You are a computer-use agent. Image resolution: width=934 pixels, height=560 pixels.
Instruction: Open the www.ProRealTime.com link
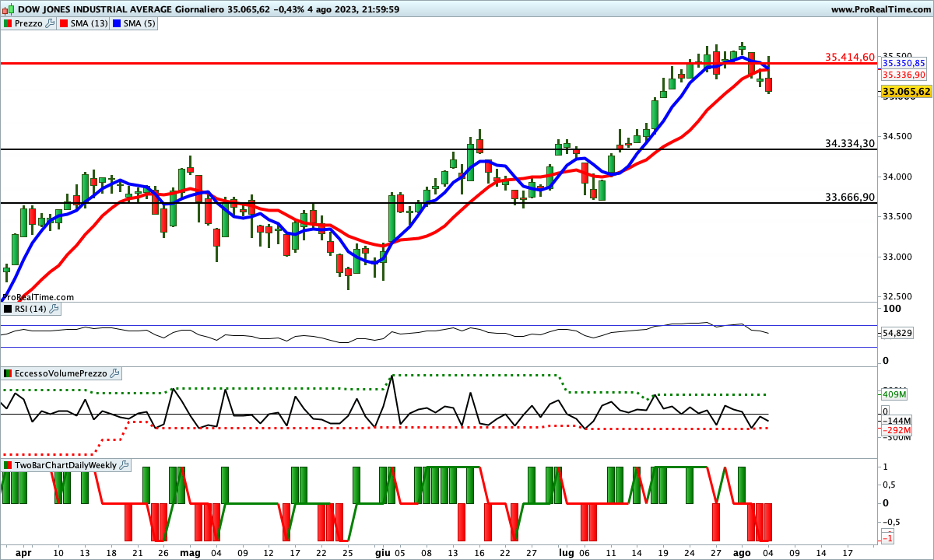[x=880, y=9]
